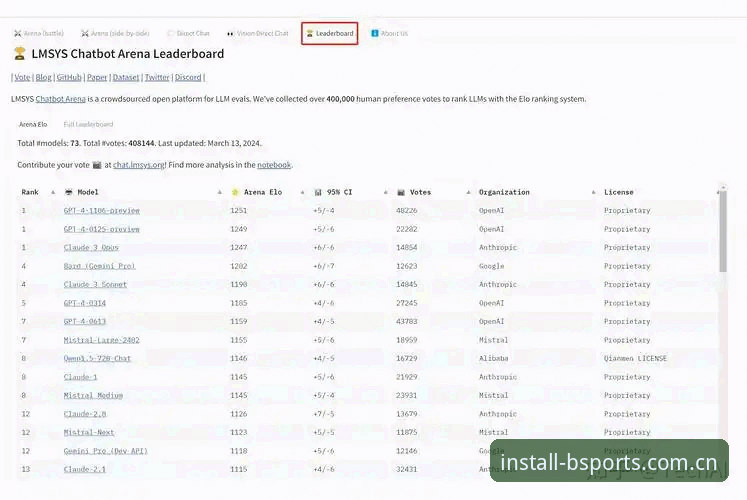Open the Arena (side-by-side) tab
The image size is (747, 500).
click(115, 33)
